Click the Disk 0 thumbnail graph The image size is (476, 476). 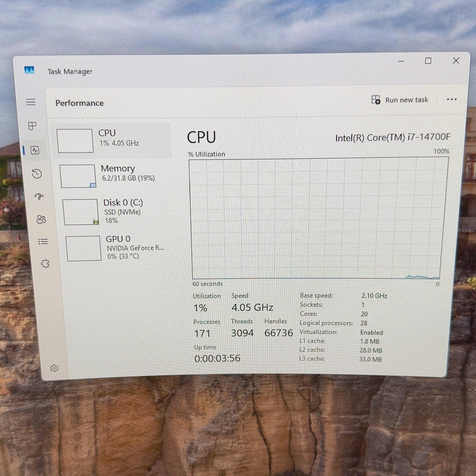coord(81,212)
